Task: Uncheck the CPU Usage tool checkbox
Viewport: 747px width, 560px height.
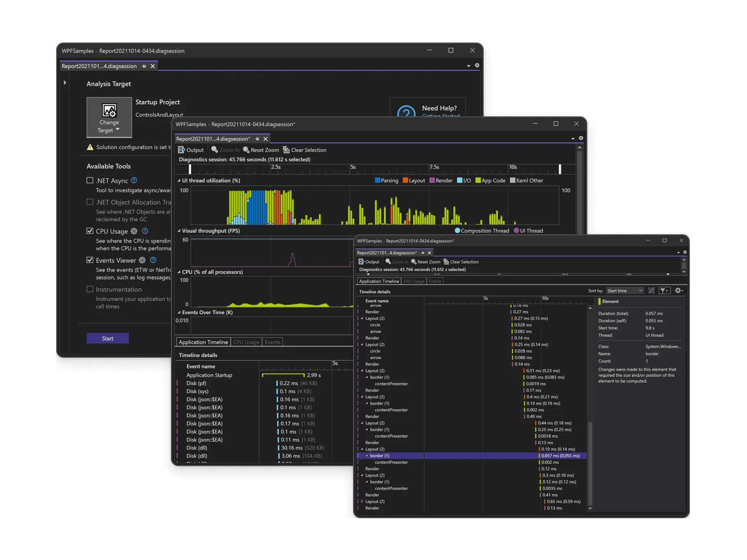Action: click(90, 231)
